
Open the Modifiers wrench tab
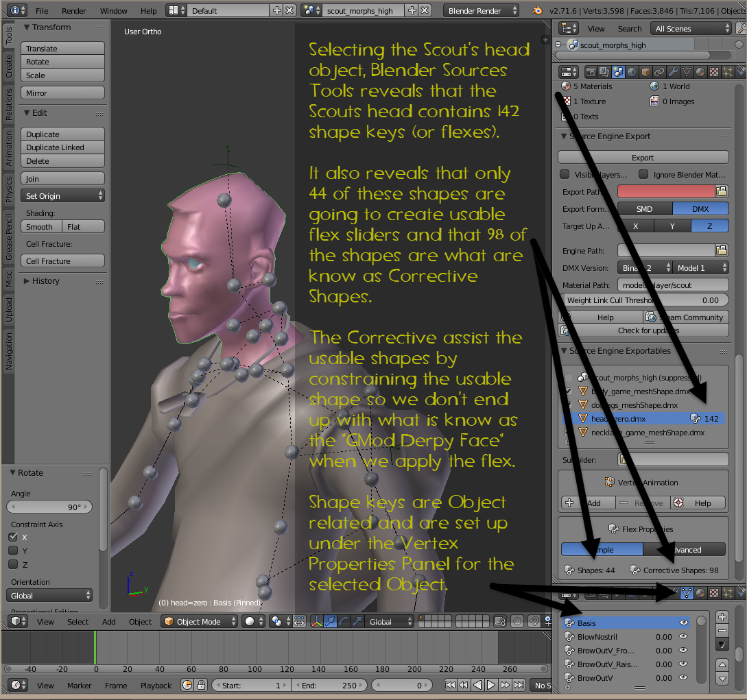[x=673, y=72]
